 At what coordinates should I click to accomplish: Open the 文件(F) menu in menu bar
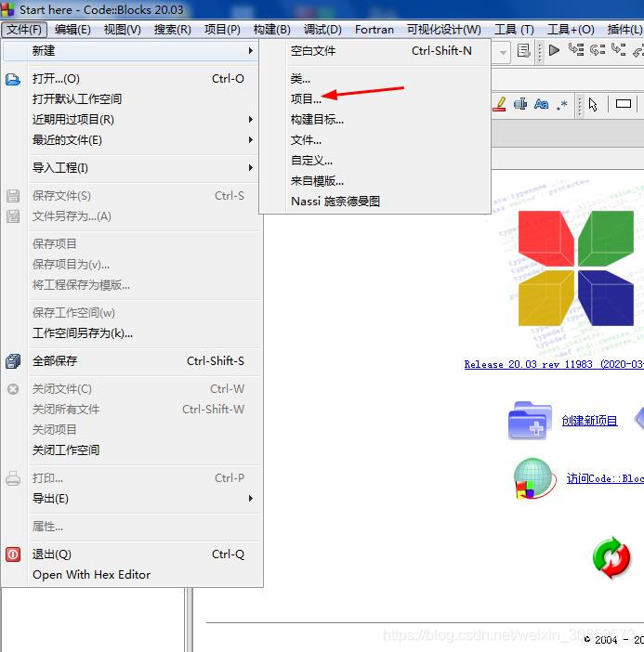click(24, 30)
